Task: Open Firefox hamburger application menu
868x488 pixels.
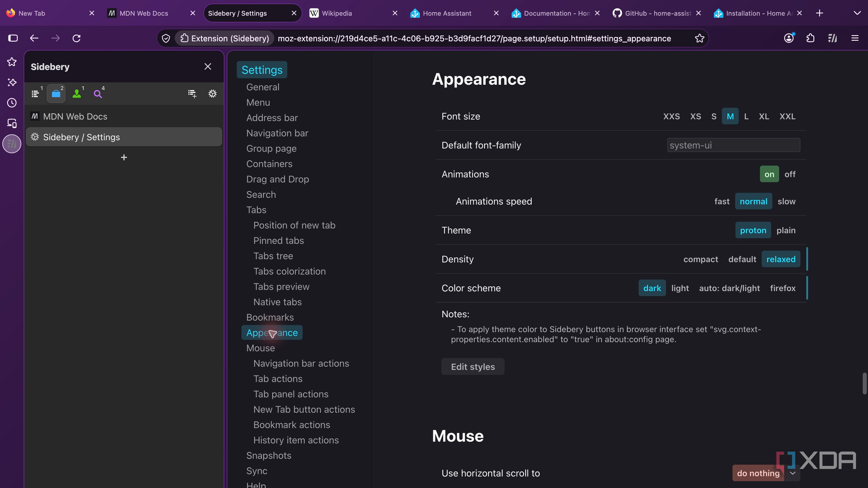Action: click(855, 38)
